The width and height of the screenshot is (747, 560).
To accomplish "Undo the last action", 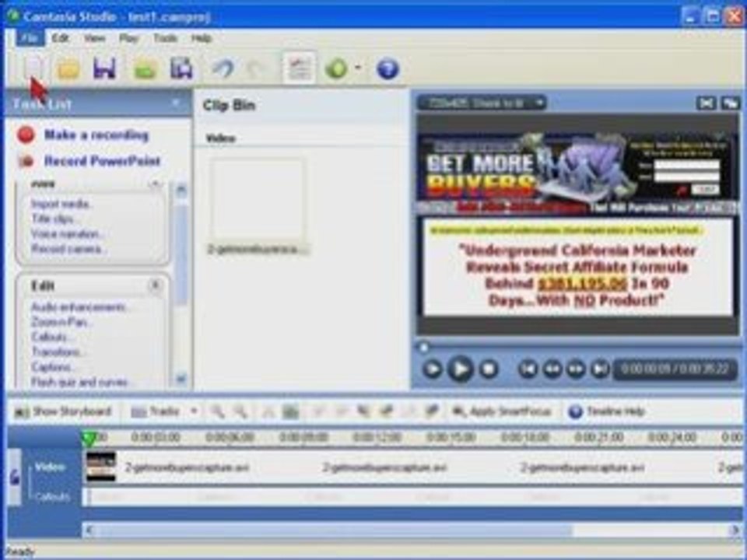I will point(223,68).
